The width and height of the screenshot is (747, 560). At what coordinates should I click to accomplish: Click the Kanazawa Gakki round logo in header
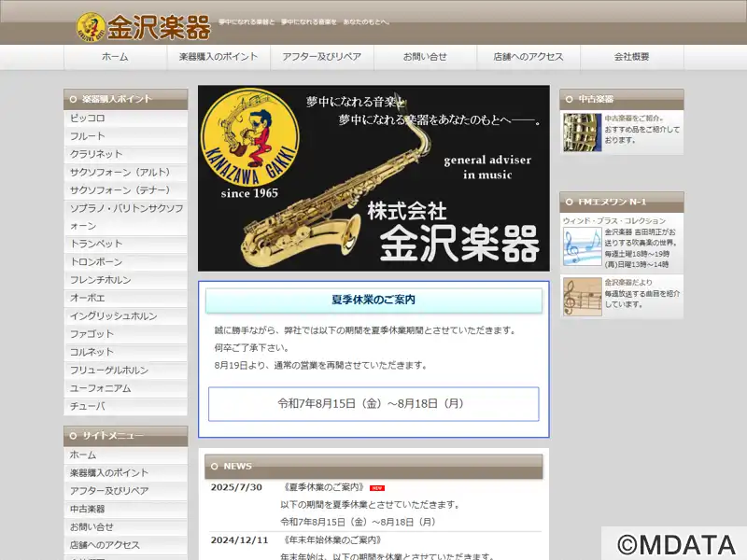click(91, 27)
